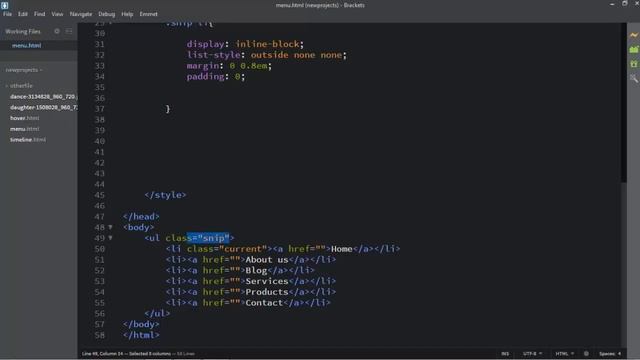Click the 'inline-block' value on line 31
640x360 pixels.
click(x=267, y=44)
